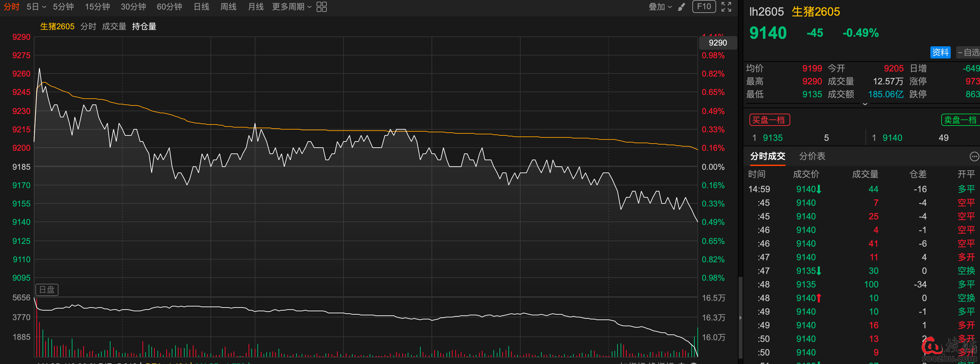Viewport: 980px width, 364px height.
Task: Toggle the 持仓量 open interest series
Action: [144, 27]
